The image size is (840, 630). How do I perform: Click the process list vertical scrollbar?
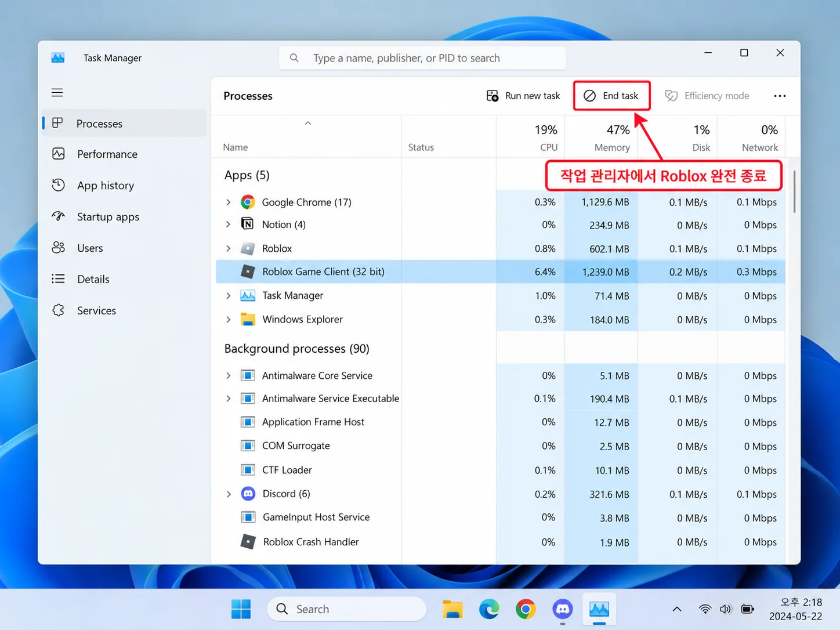(x=794, y=191)
